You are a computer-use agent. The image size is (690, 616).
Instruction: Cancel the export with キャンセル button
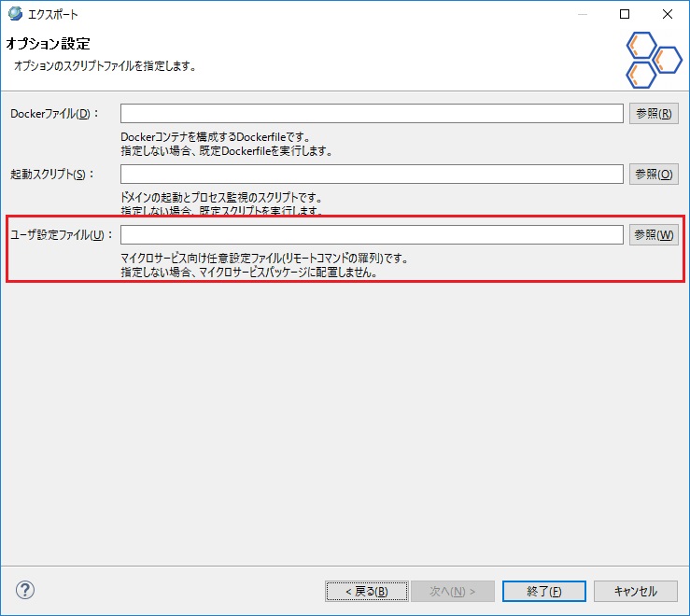pyautogui.click(x=635, y=591)
